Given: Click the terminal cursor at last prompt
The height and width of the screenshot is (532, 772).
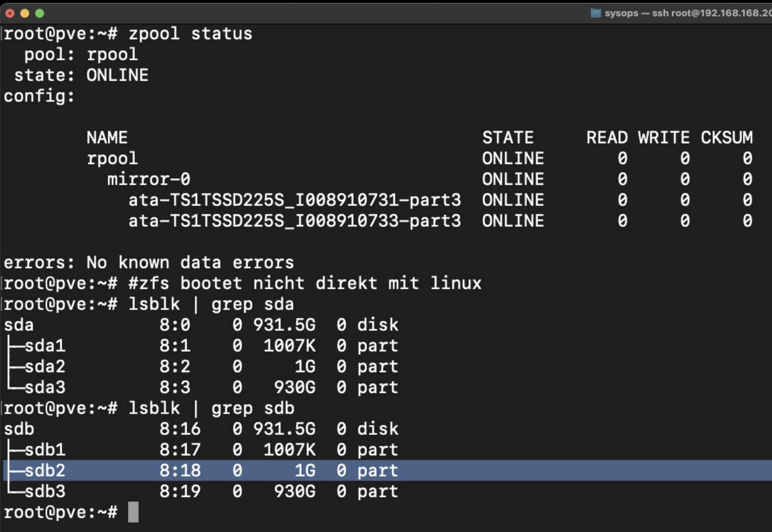Looking at the screenshot, I should coord(133,512).
